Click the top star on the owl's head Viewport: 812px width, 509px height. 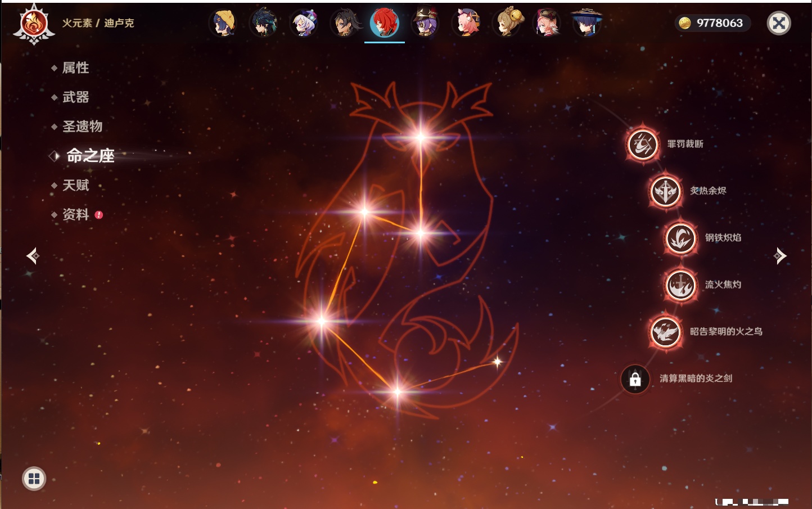(x=421, y=137)
